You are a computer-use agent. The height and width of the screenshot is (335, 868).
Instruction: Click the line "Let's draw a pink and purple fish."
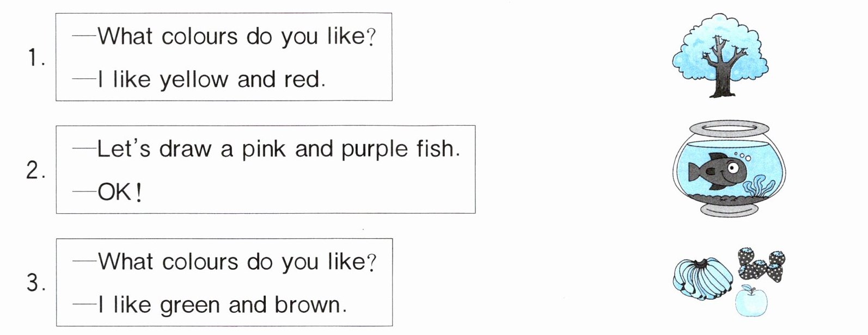(278, 148)
